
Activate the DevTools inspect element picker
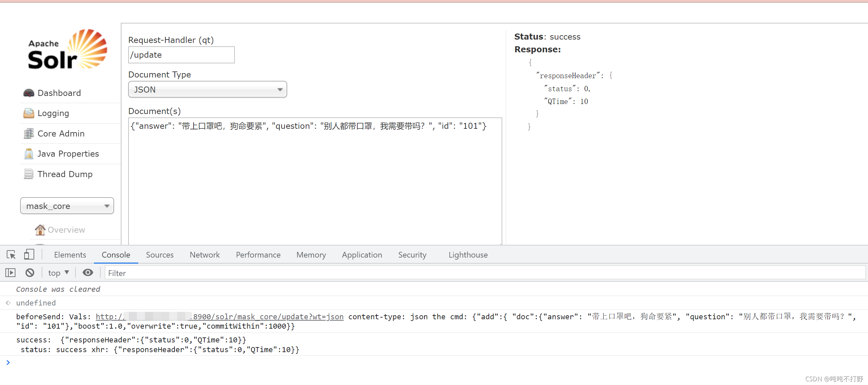point(11,255)
